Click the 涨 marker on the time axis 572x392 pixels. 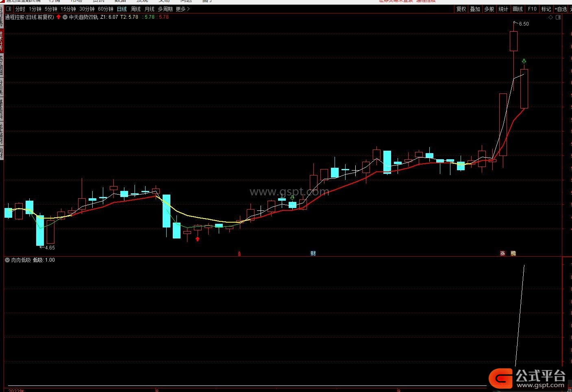pos(502,253)
